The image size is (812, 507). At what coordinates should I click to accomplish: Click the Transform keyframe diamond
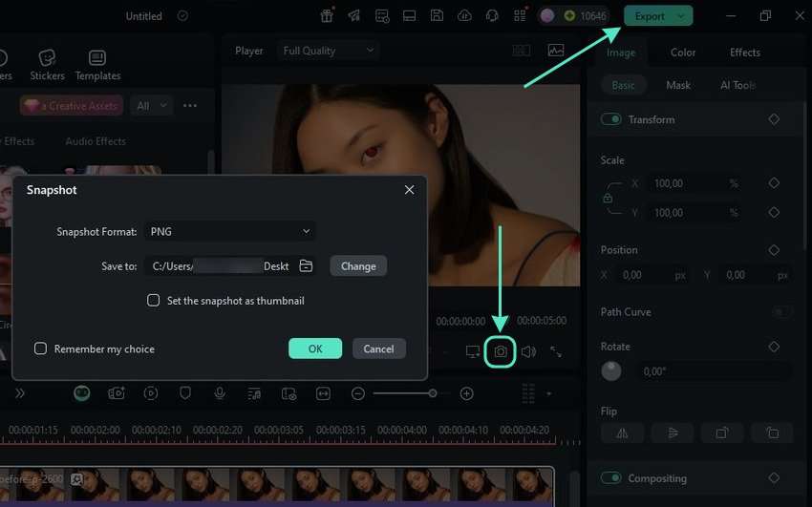point(774,119)
